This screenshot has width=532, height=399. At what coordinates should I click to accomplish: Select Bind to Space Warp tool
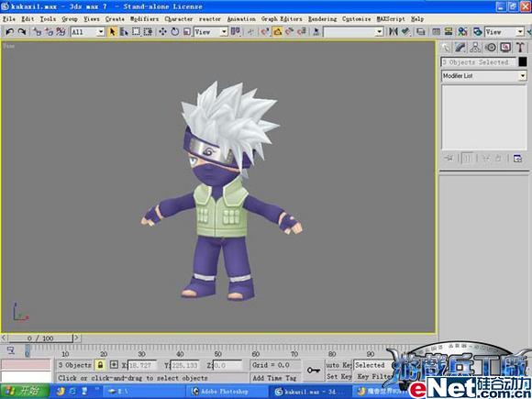pos(61,32)
